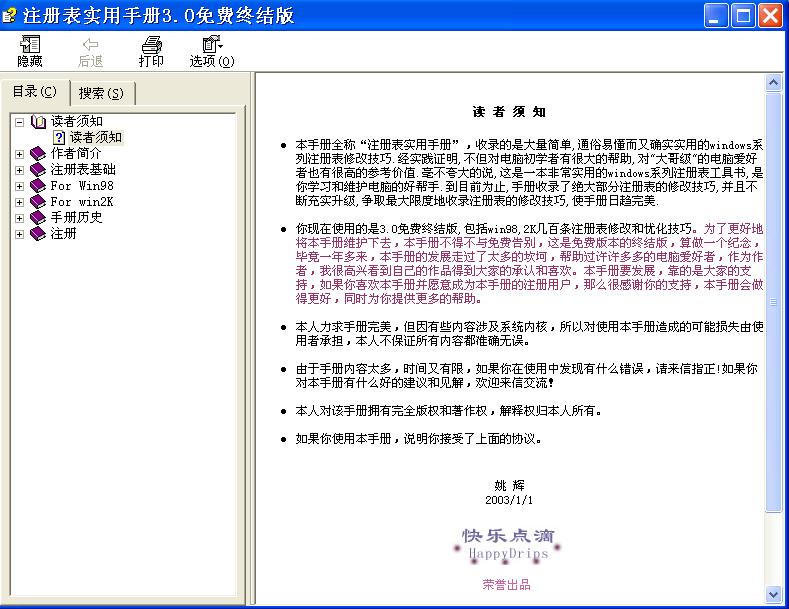This screenshot has width=789, height=609.
Task: Click the 荣誉出品 text at page bottom
Action: tap(506, 585)
